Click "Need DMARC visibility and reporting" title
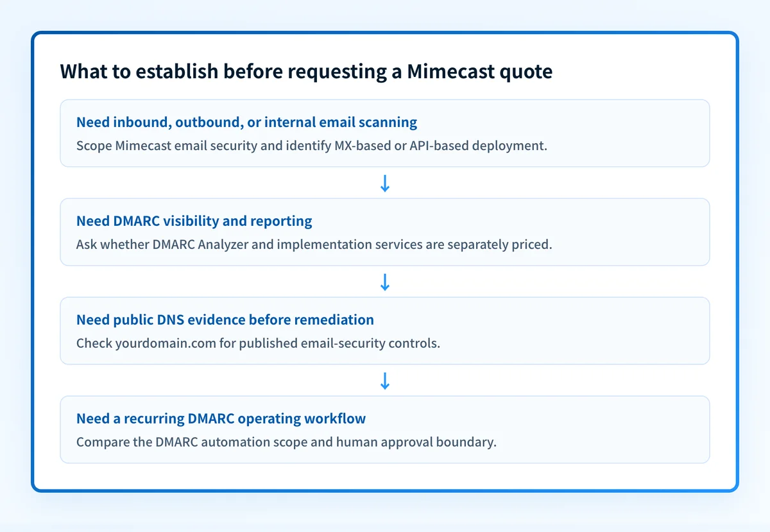The width and height of the screenshot is (770, 532). pos(194,221)
